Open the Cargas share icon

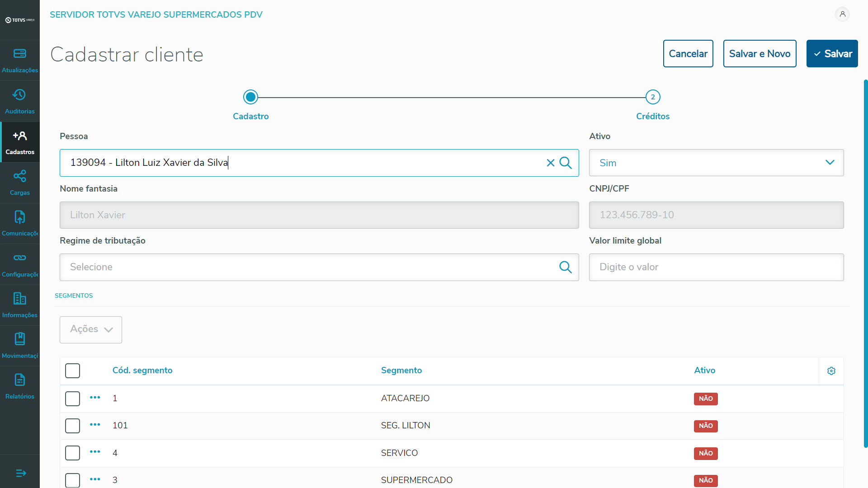point(20,176)
